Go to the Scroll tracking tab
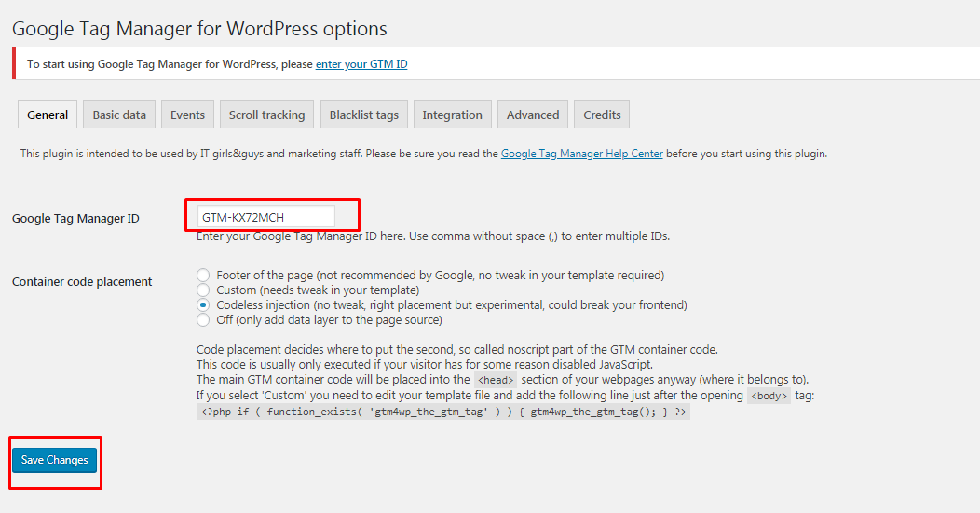Image resolution: width=980 pixels, height=513 pixels. tap(266, 115)
